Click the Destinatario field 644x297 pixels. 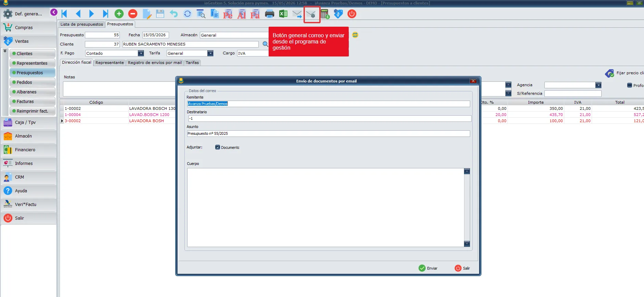click(330, 118)
